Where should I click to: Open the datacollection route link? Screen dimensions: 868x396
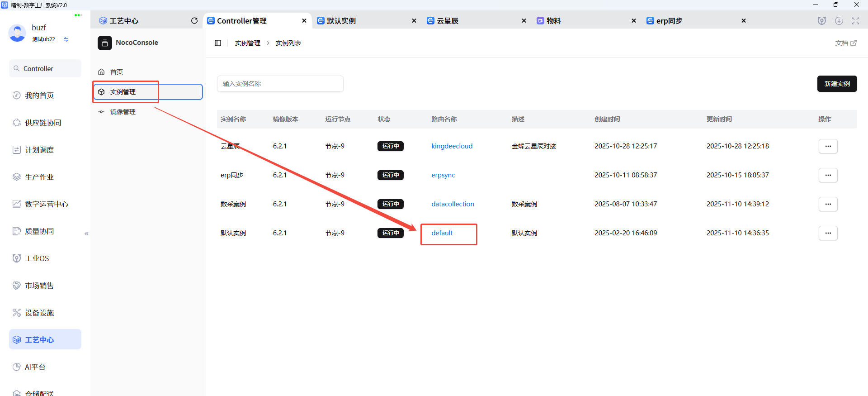(453, 204)
